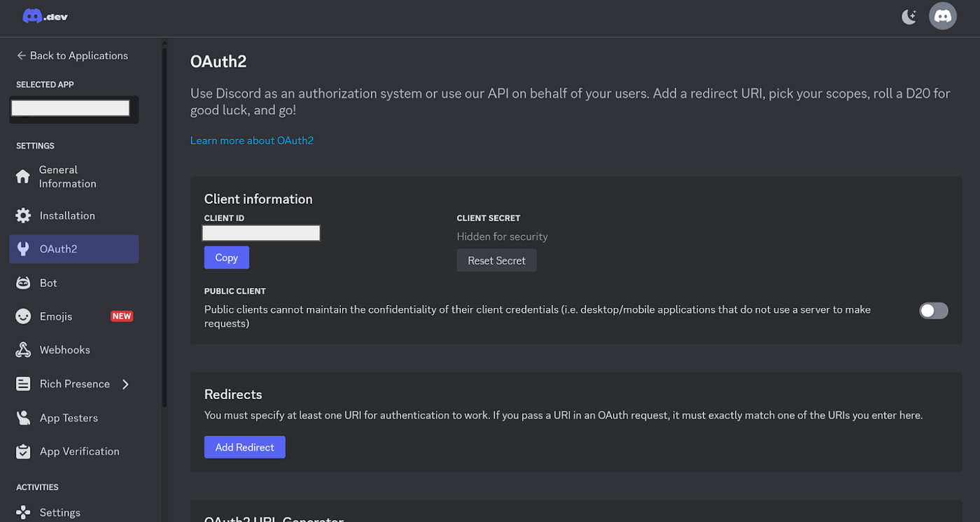Viewport: 980px width, 522px height.
Task: Click the back arrow beside Back to Applications
Action: click(21, 55)
